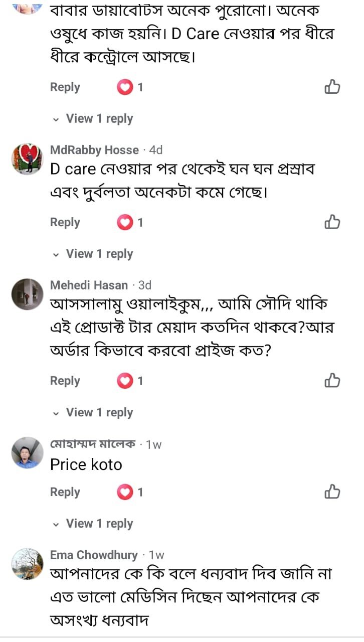Reply to MdRabby Hosse's comment
This screenshot has height=642, width=364.
point(65,222)
